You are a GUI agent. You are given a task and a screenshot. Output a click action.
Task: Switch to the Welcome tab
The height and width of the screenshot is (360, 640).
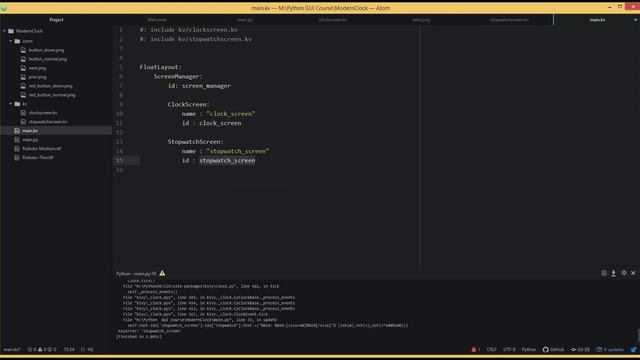(157, 20)
